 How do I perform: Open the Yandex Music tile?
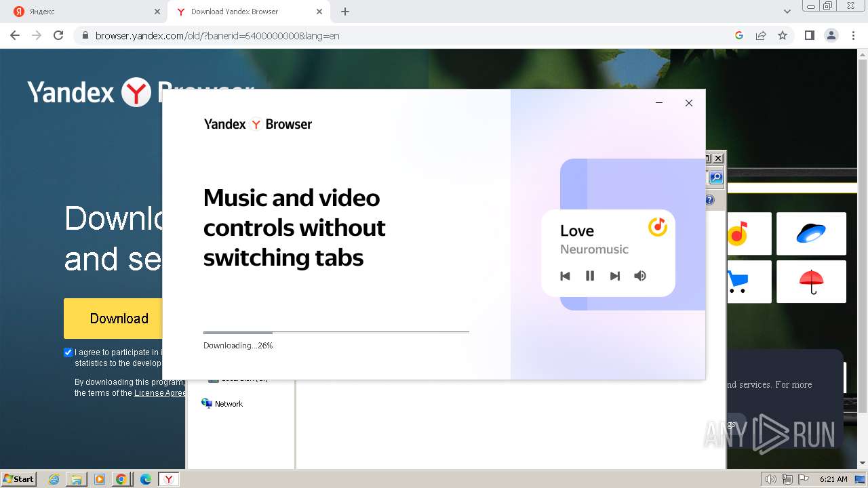[749, 233]
